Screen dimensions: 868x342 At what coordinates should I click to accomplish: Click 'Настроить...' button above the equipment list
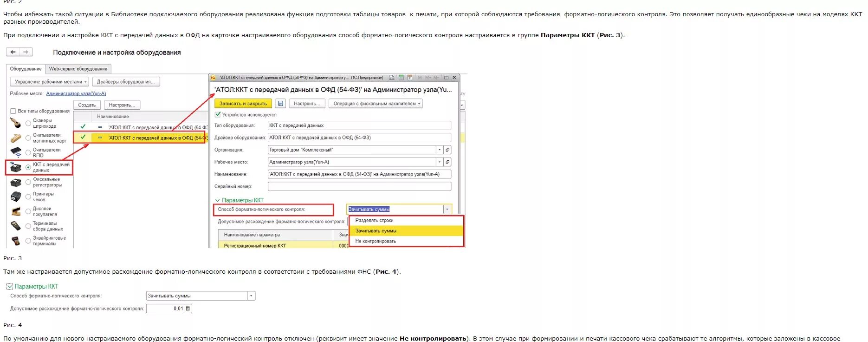tap(122, 105)
